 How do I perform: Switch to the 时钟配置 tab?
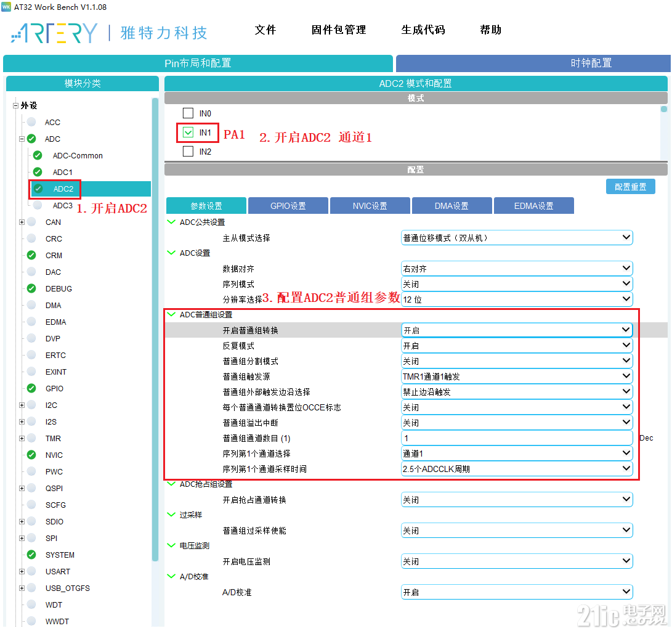[x=533, y=63]
